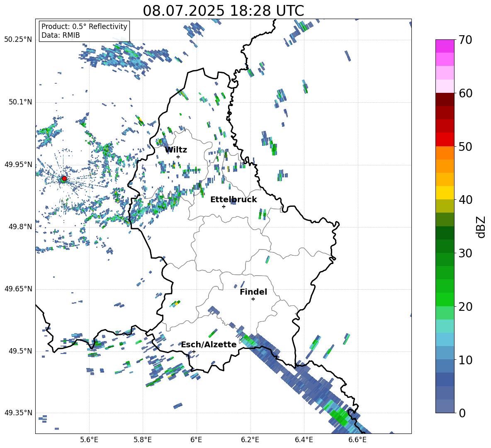Click the latitude label 49.5°N
491x448 pixels.
[20, 351]
